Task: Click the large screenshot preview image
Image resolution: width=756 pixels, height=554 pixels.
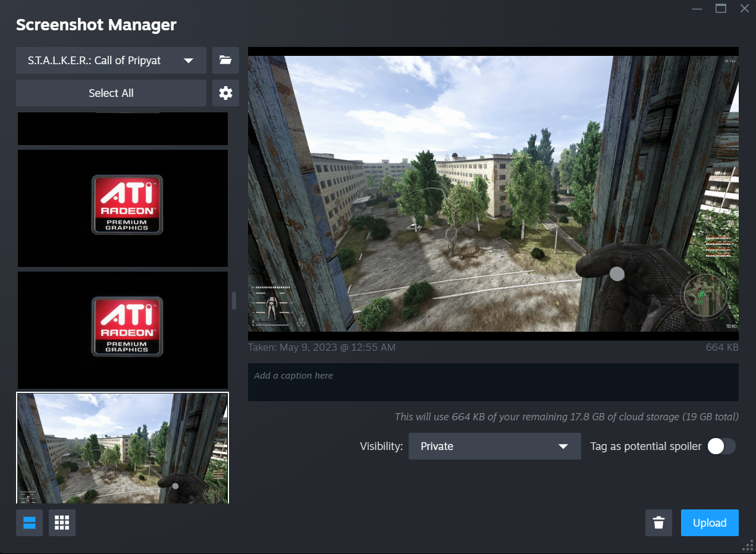Action: click(493, 194)
